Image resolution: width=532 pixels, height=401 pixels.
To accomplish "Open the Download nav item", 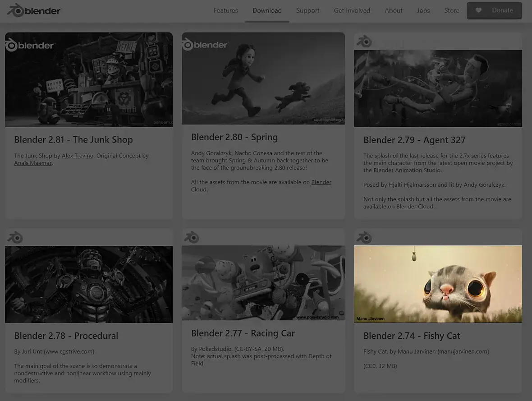I will [267, 10].
